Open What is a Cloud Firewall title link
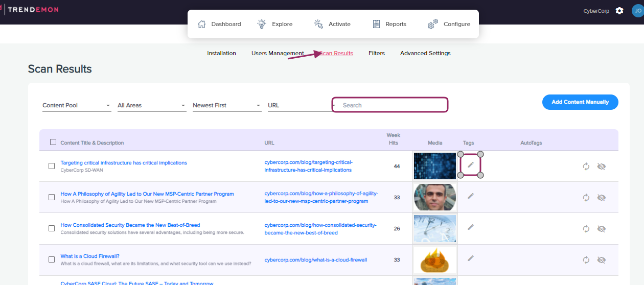Viewport: 644px width, 285px height. click(90, 256)
